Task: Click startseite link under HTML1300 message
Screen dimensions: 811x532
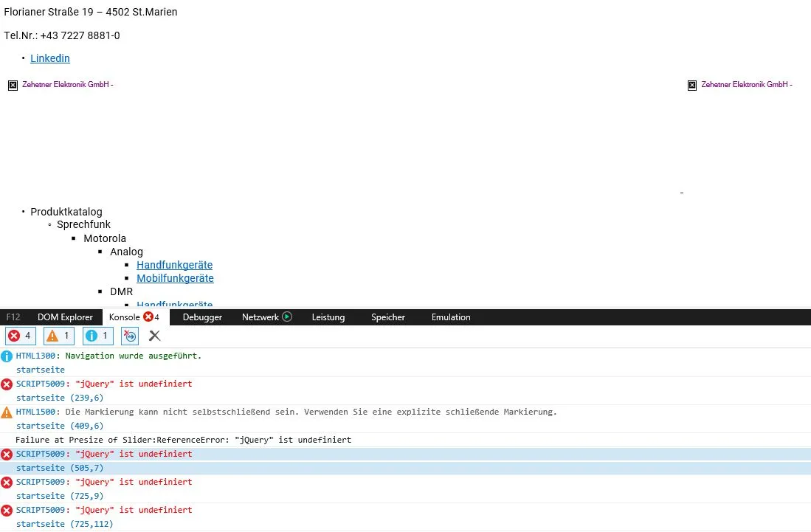Action: tap(41, 370)
